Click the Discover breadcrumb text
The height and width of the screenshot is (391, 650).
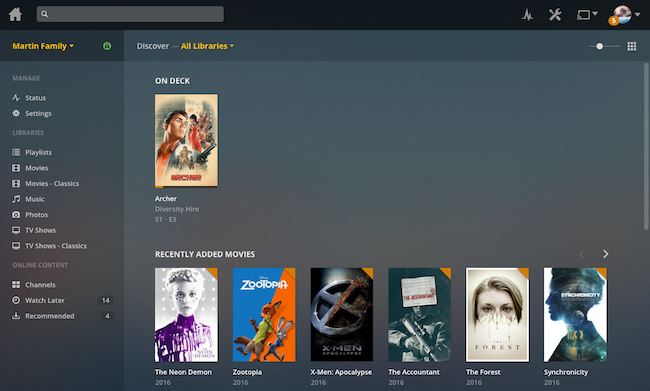tap(153, 46)
